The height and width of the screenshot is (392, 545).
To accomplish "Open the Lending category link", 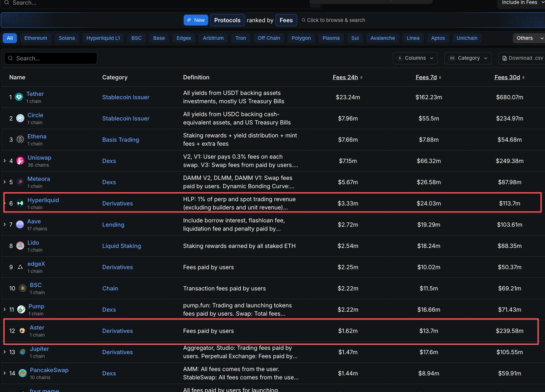I will (113, 225).
